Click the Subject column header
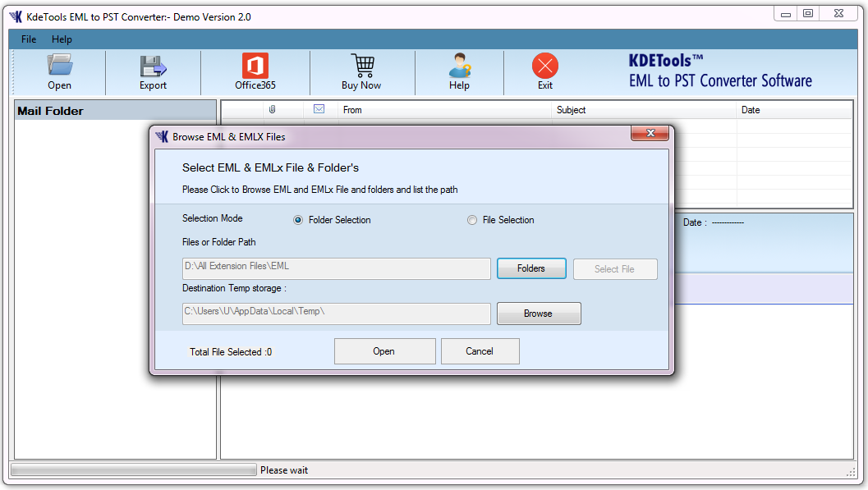This screenshot has width=868, height=490. coord(644,110)
